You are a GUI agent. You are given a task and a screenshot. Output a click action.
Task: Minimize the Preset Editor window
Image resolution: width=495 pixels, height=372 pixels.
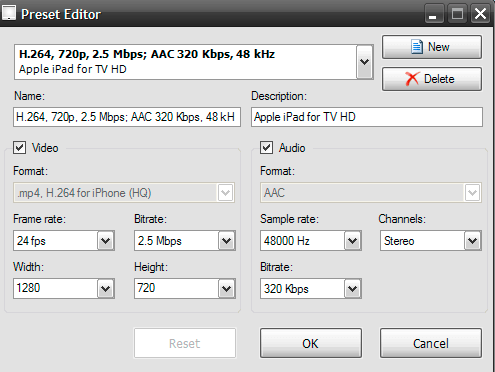[x=434, y=14]
